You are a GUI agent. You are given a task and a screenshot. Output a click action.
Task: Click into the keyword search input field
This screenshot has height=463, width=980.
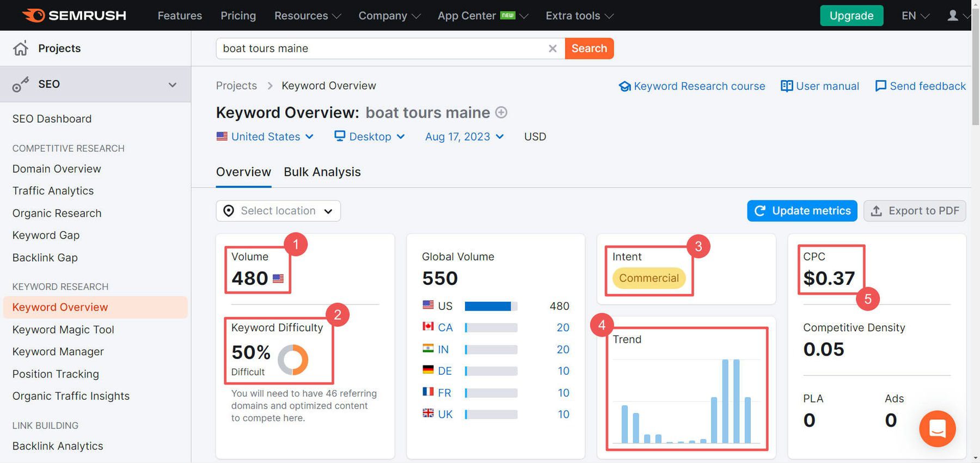[x=381, y=48]
